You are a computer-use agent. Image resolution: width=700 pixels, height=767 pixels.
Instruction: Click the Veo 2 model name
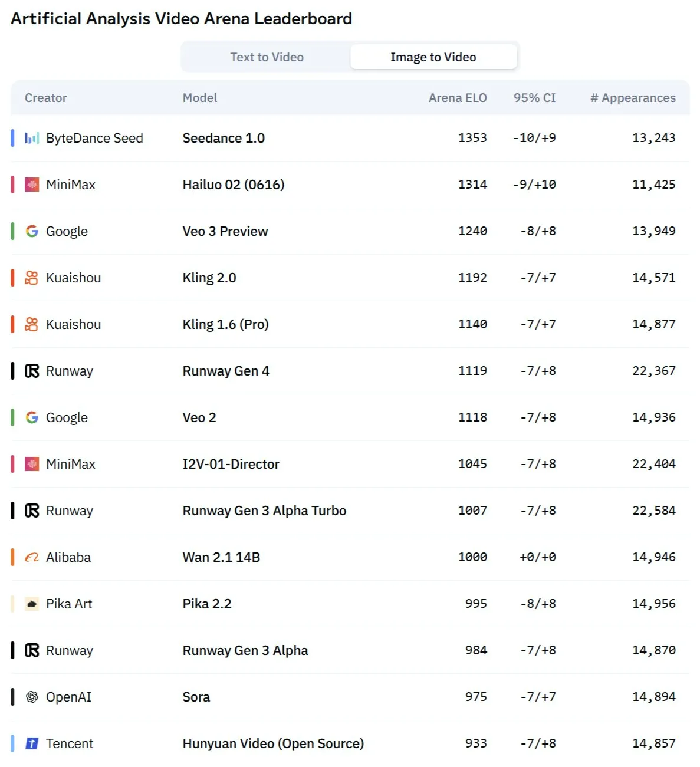(199, 417)
